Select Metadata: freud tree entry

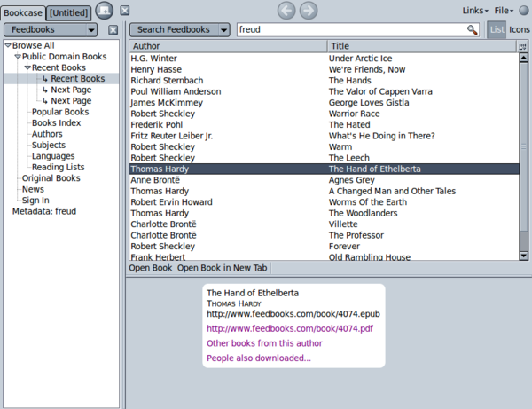pos(44,211)
